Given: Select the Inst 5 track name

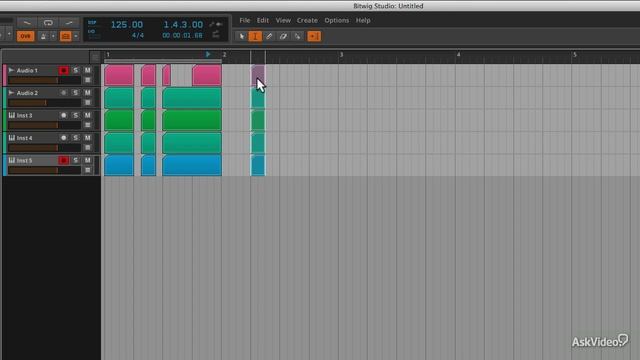Looking at the screenshot, I should click(x=24, y=160).
